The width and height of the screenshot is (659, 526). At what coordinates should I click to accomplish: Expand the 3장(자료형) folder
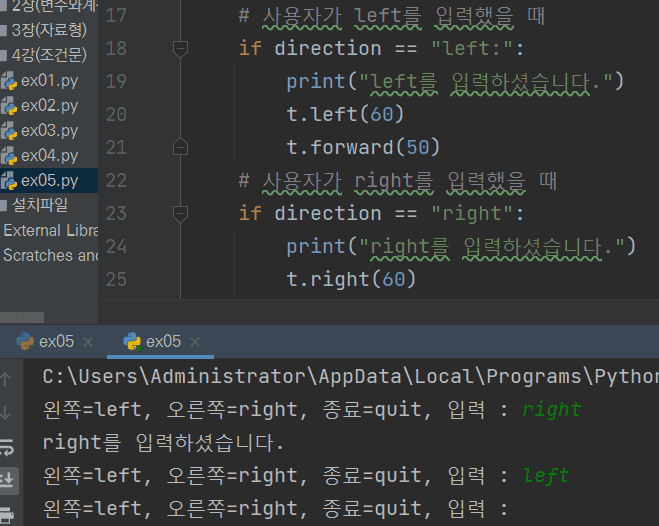coord(49,30)
